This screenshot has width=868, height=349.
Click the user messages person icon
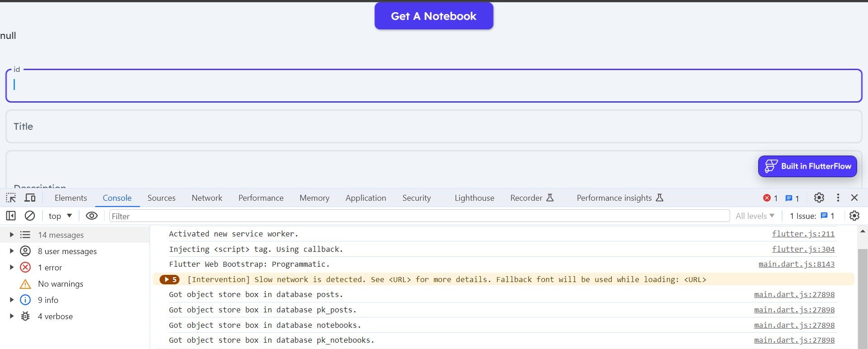click(x=25, y=251)
